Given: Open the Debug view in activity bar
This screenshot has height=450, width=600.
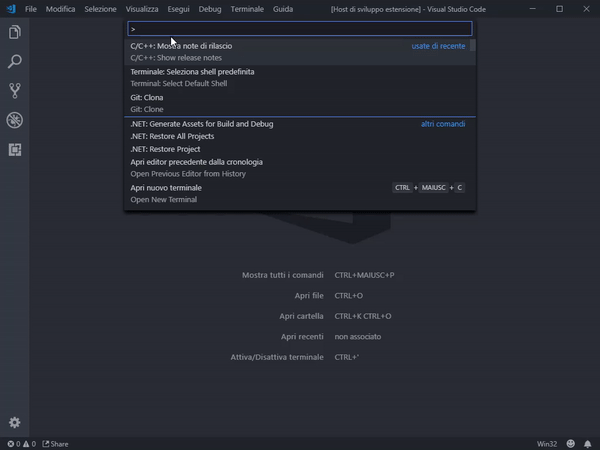Looking at the screenshot, I should click(x=15, y=120).
